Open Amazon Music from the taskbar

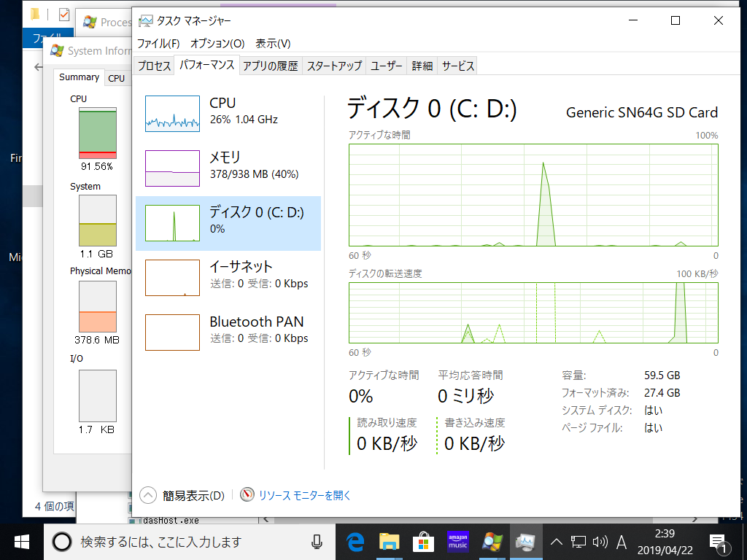(458, 542)
